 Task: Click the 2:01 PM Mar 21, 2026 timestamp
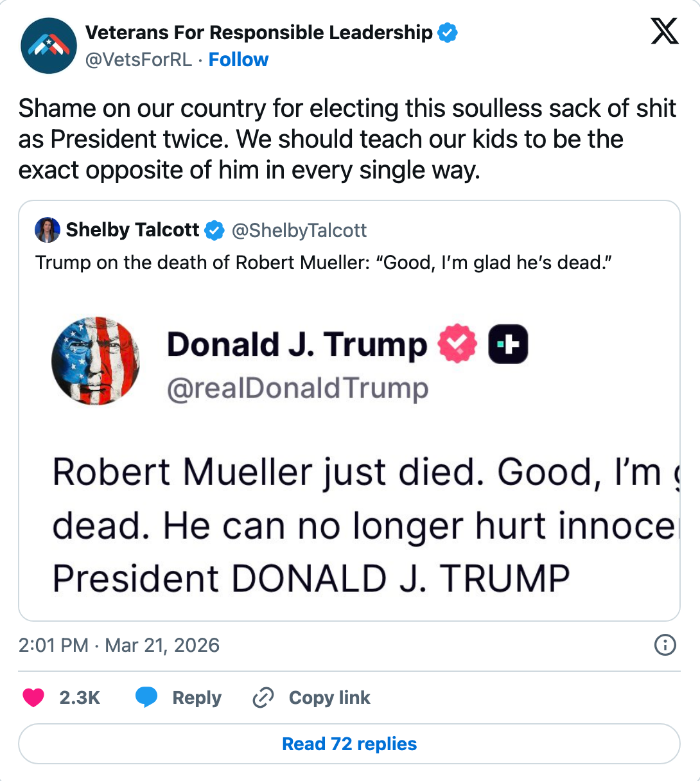pyautogui.click(x=119, y=645)
